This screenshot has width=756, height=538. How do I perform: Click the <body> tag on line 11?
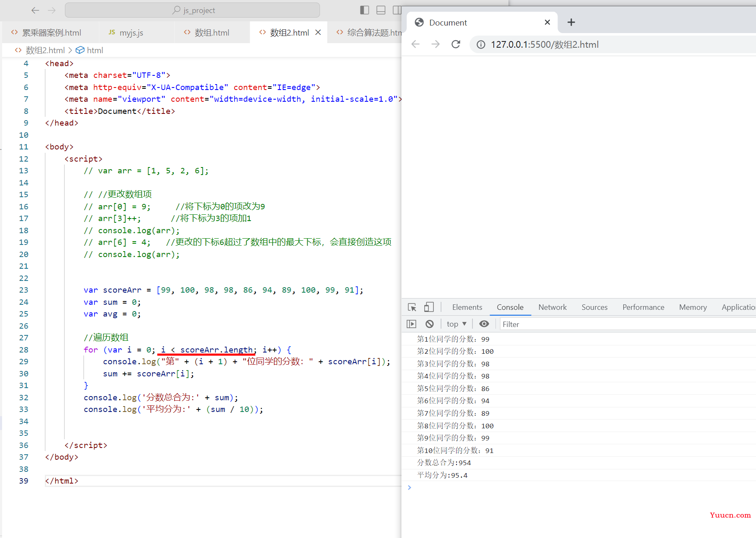[x=59, y=147]
